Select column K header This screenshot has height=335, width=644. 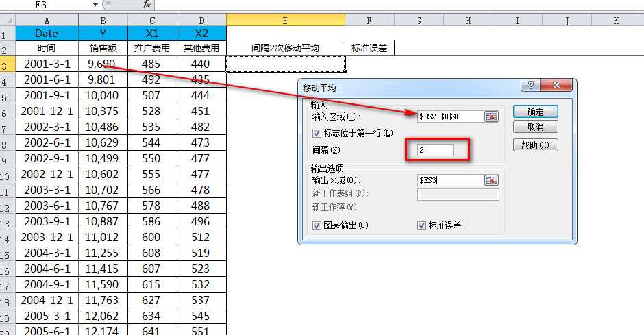tap(616, 20)
